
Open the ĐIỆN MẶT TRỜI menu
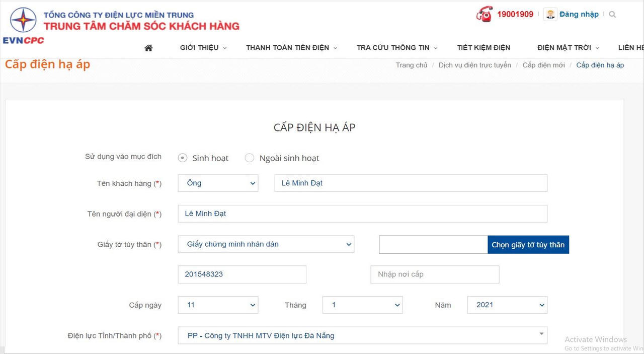click(x=563, y=47)
